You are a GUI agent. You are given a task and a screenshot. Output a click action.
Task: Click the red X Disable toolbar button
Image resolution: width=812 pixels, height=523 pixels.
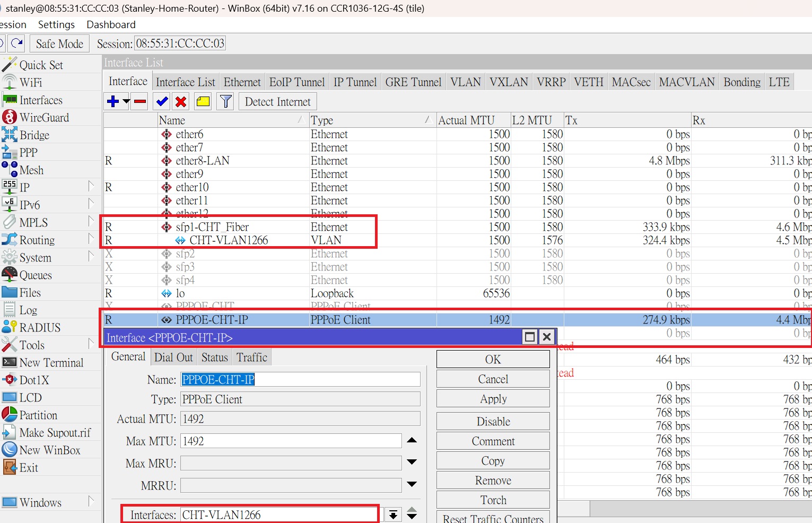[181, 101]
